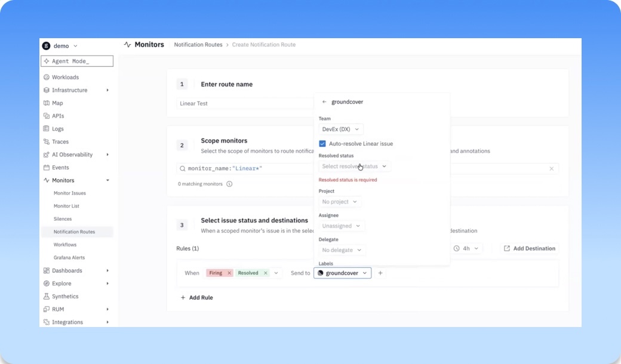621x364 pixels.
Task: Click the info icon next to matching monitors
Action: coord(229,184)
